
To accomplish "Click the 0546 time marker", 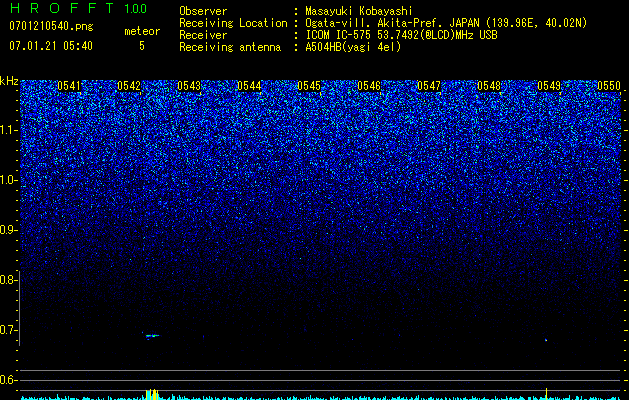I will (369, 86).
